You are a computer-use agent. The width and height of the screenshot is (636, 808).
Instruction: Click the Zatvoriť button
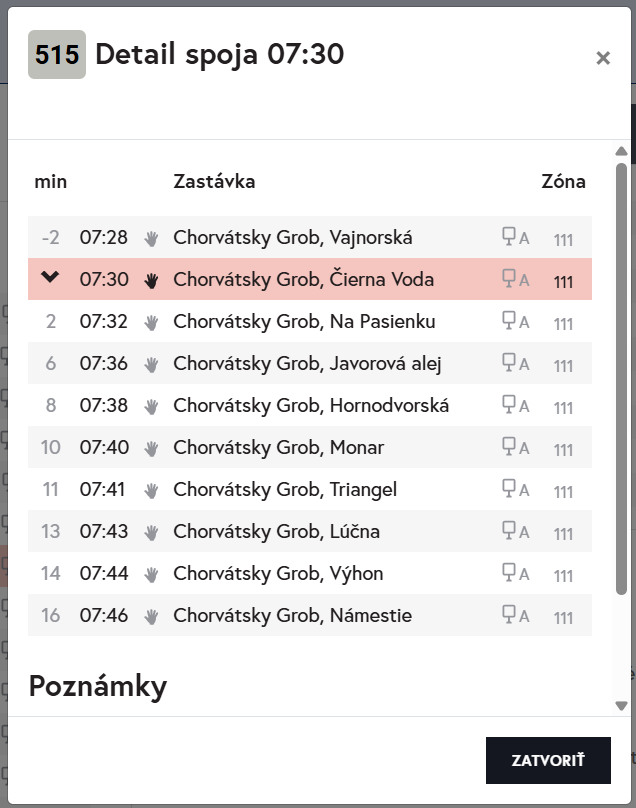[548, 761]
